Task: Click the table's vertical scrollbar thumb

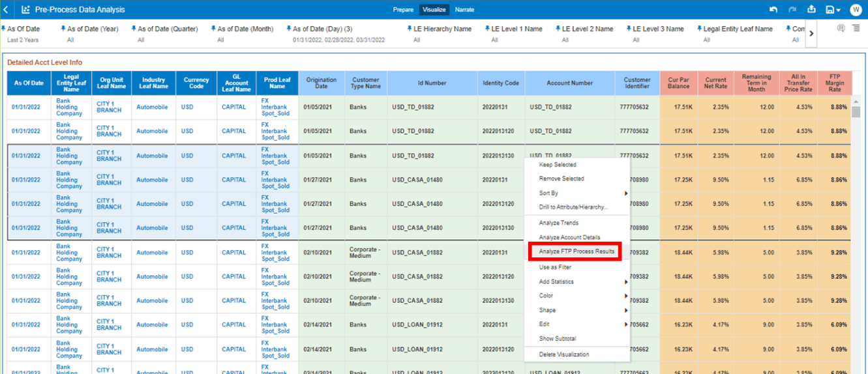Action: pyautogui.click(x=856, y=112)
